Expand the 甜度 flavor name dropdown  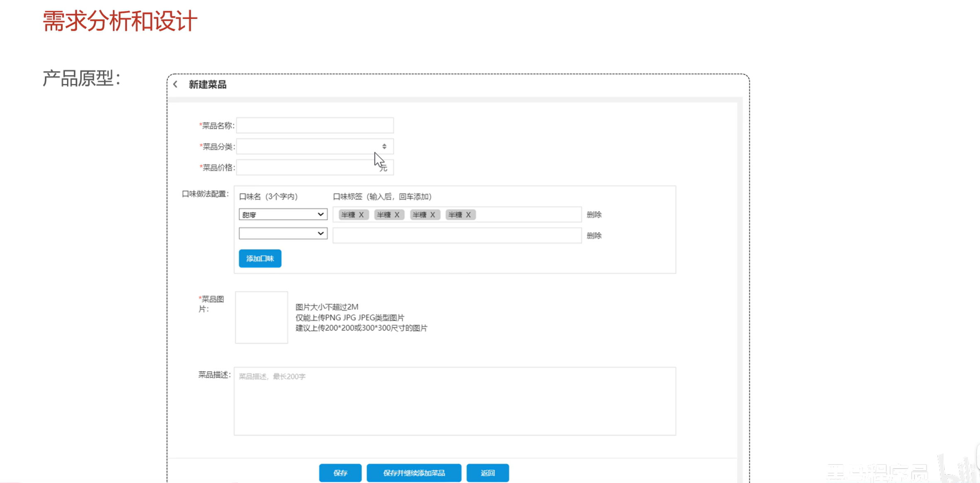(283, 214)
